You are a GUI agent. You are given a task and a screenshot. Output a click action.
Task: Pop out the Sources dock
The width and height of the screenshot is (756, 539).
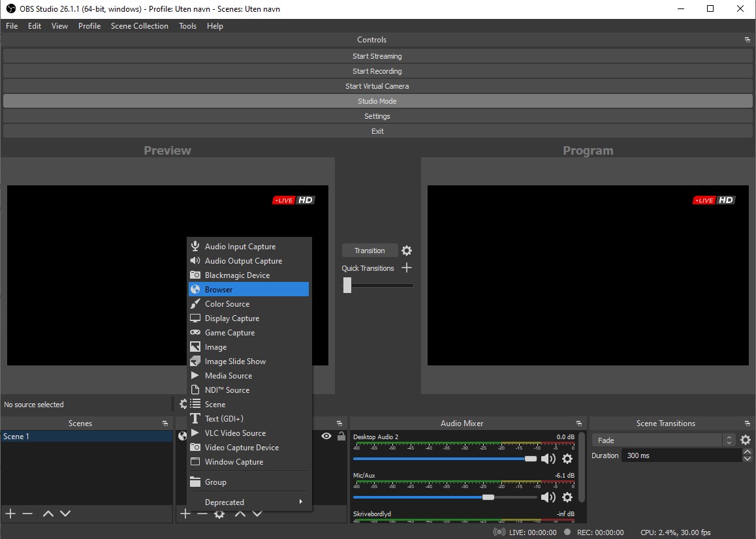pyautogui.click(x=339, y=423)
